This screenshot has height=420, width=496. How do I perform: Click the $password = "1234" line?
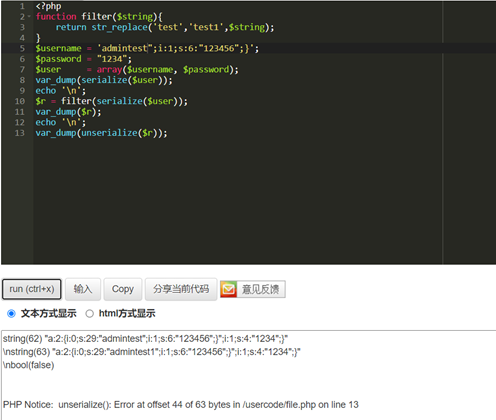click(x=84, y=59)
